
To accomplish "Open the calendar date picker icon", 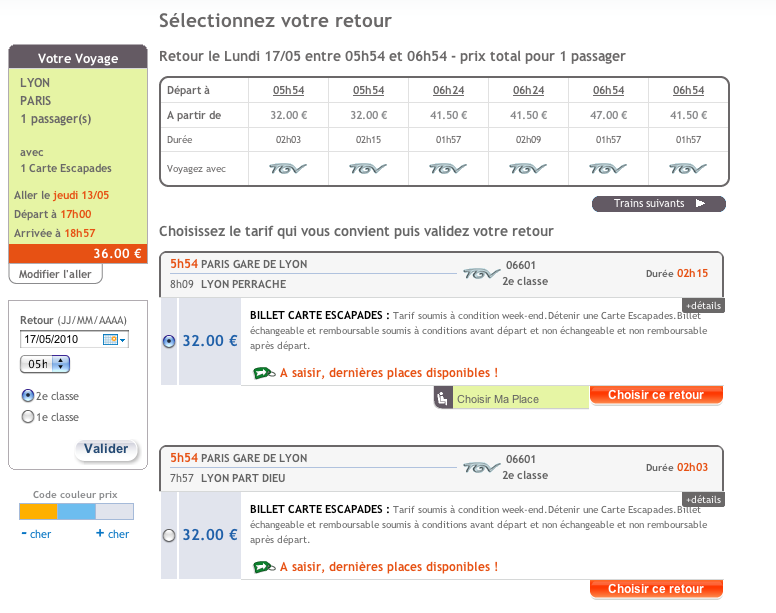I will 110,340.
